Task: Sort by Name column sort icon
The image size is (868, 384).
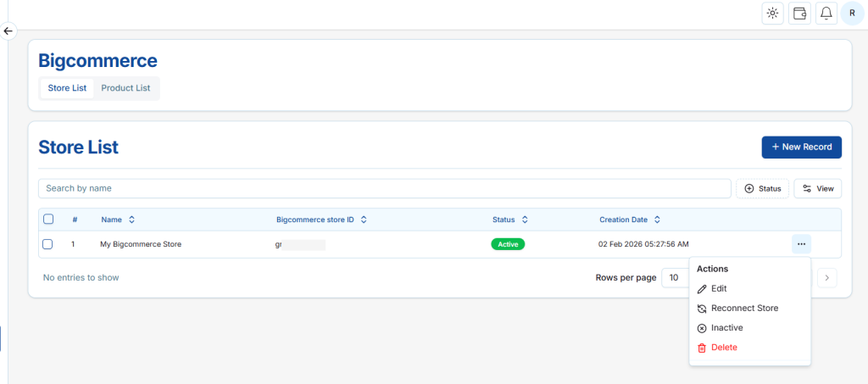Action: click(x=131, y=220)
